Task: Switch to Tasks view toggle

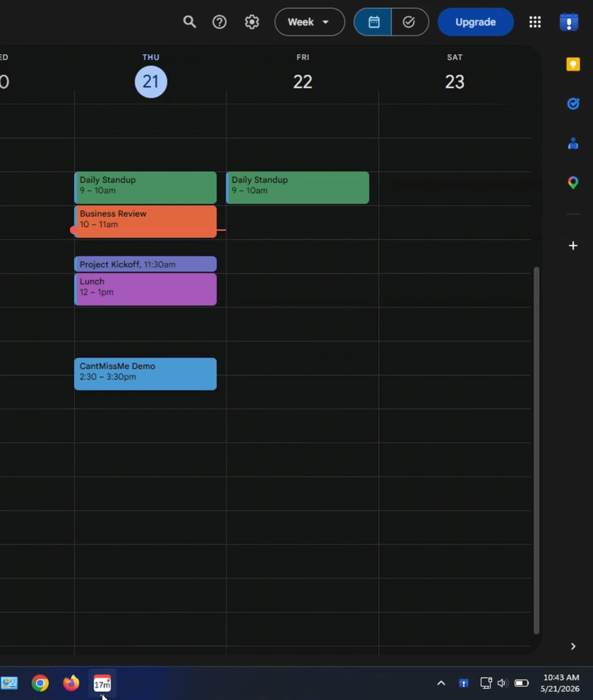Action: [409, 22]
